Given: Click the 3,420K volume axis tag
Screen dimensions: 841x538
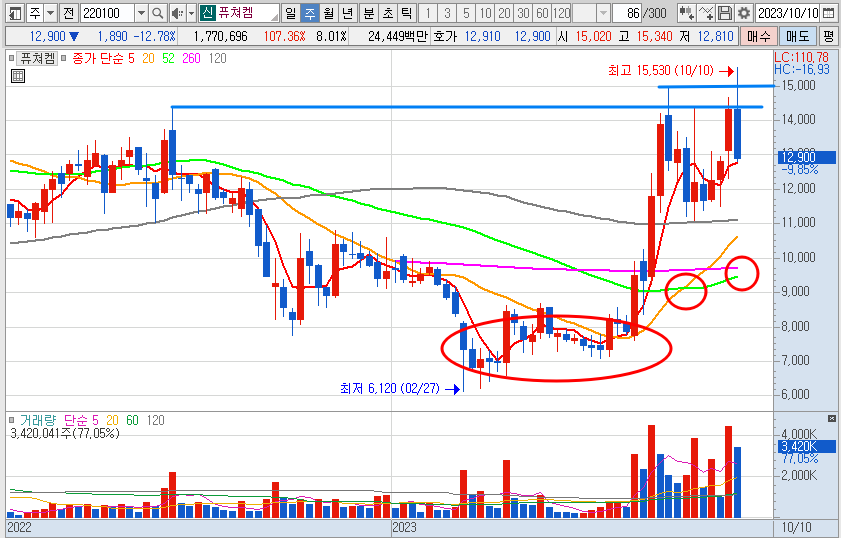Looking at the screenshot, I should tap(807, 446).
